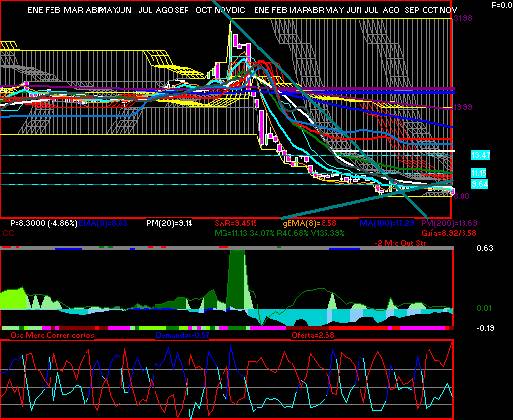Click the F=0.0 readout in the corner

point(502,5)
